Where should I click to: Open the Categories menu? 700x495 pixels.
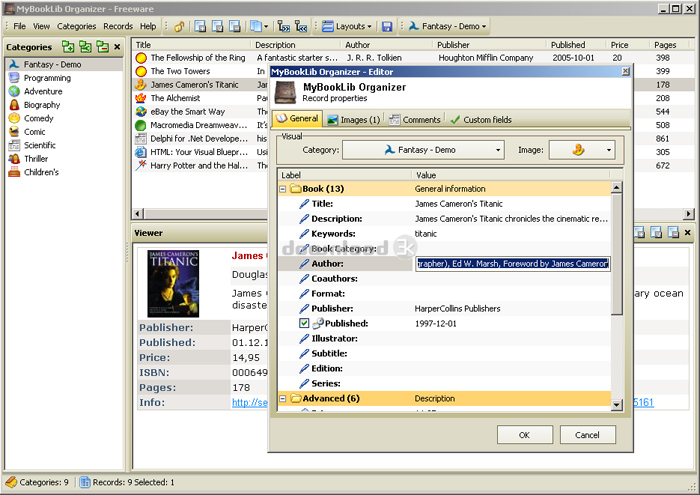76,26
